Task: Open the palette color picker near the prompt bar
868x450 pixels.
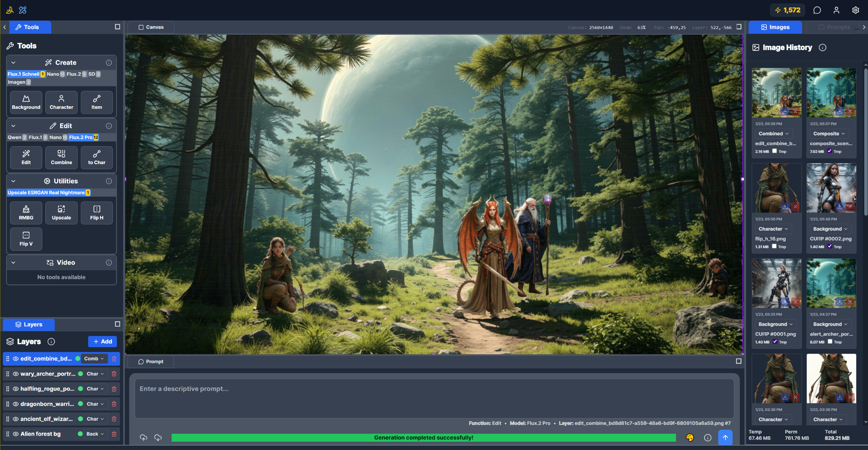Action: point(690,437)
